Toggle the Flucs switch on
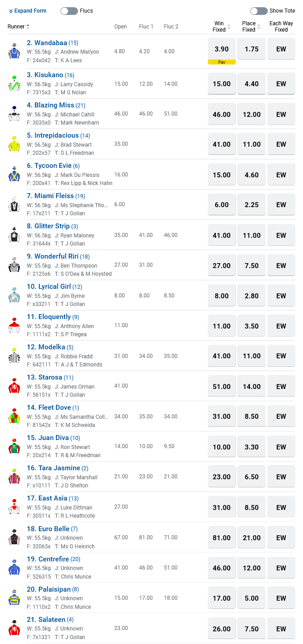This screenshot has width=303, height=644. pyautogui.click(x=69, y=11)
